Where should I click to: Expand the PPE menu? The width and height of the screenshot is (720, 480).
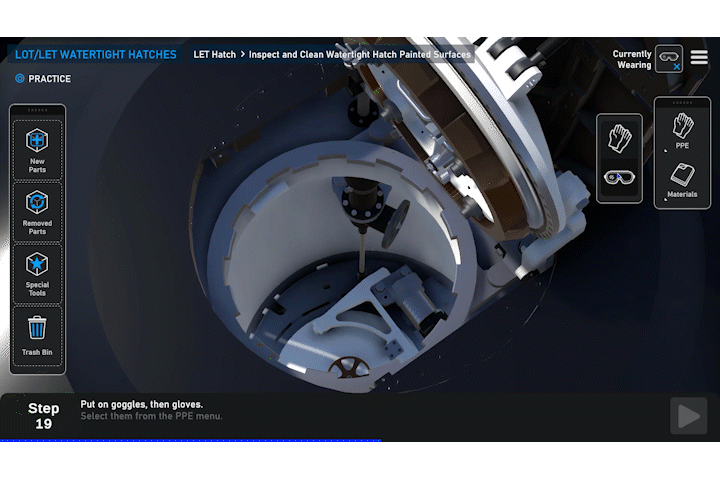pos(682,130)
